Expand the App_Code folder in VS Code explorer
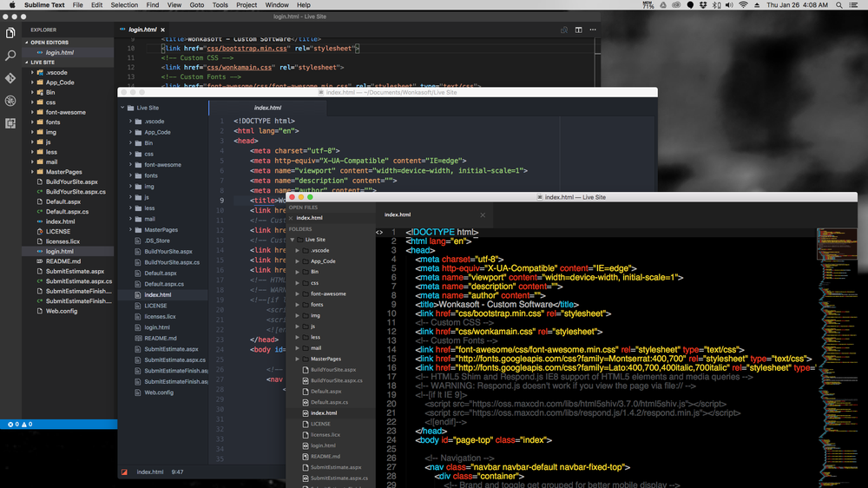This screenshot has height=488, width=868. [x=59, y=82]
